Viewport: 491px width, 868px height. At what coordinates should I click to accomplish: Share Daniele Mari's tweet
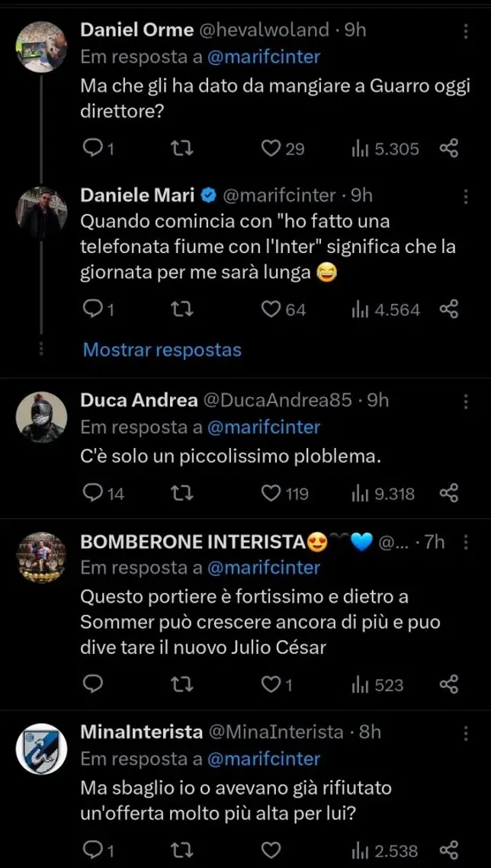(449, 309)
